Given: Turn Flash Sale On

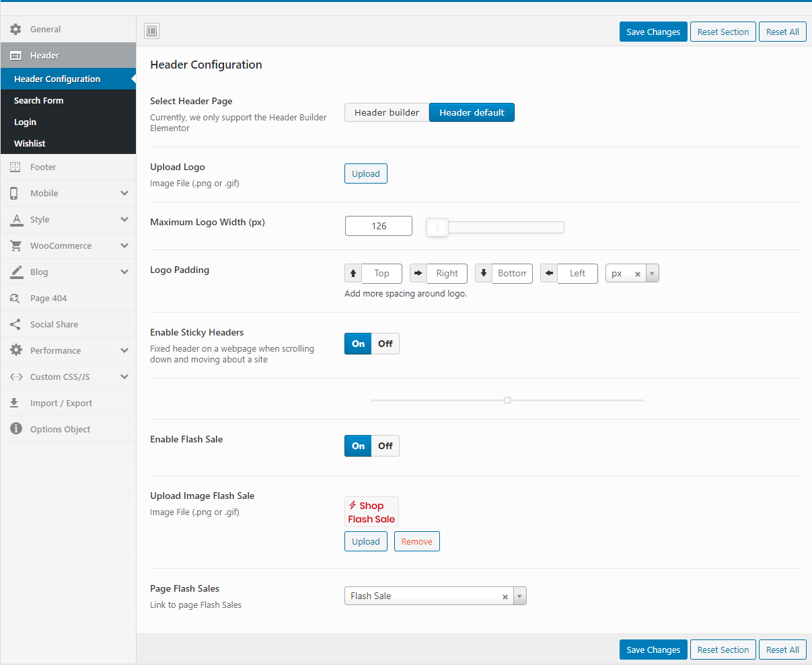Looking at the screenshot, I should (x=358, y=446).
